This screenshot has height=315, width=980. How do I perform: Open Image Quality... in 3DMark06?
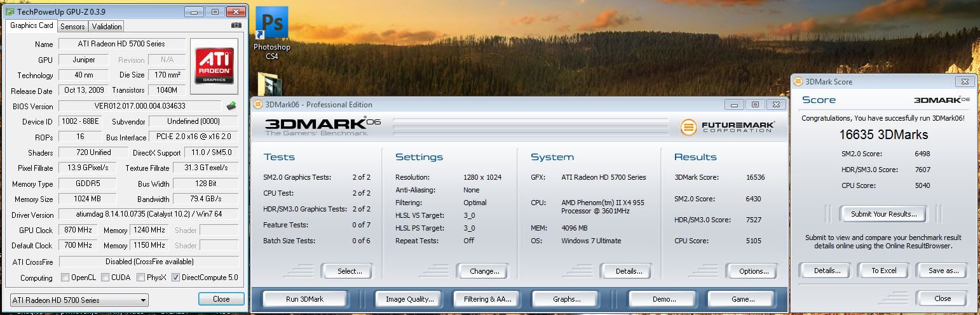click(409, 299)
